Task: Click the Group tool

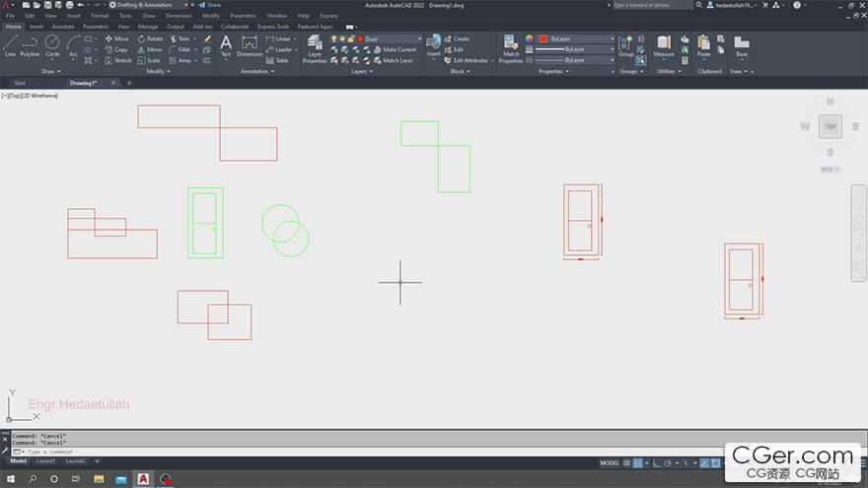Action: click(625, 46)
